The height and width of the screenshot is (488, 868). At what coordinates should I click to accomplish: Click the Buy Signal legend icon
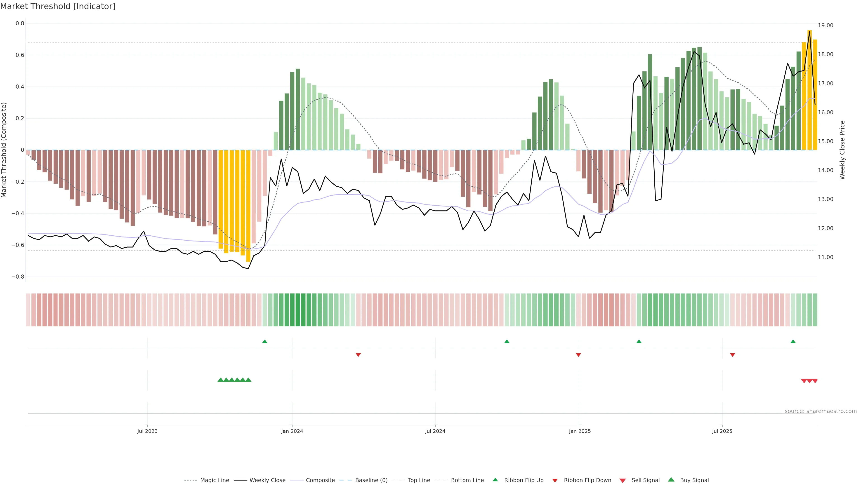pos(671,480)
